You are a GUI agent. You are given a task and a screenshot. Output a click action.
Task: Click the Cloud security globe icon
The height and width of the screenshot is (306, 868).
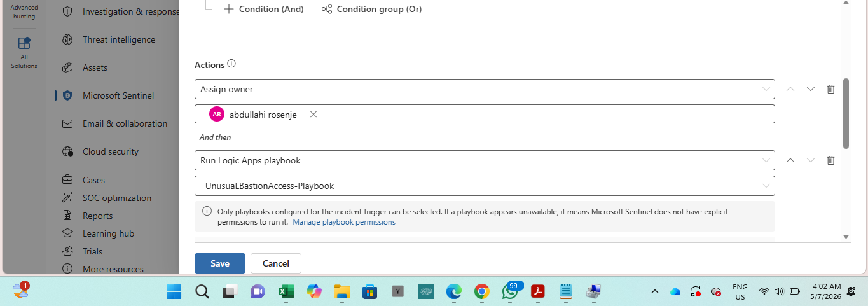[x=67, y=151]
